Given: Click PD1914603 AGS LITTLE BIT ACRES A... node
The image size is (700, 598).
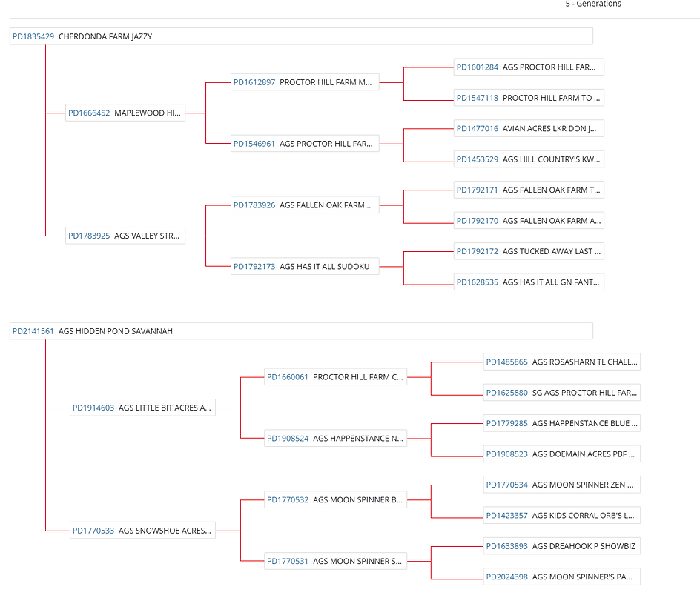Looking at the screenshot, I should click(143, 408).
